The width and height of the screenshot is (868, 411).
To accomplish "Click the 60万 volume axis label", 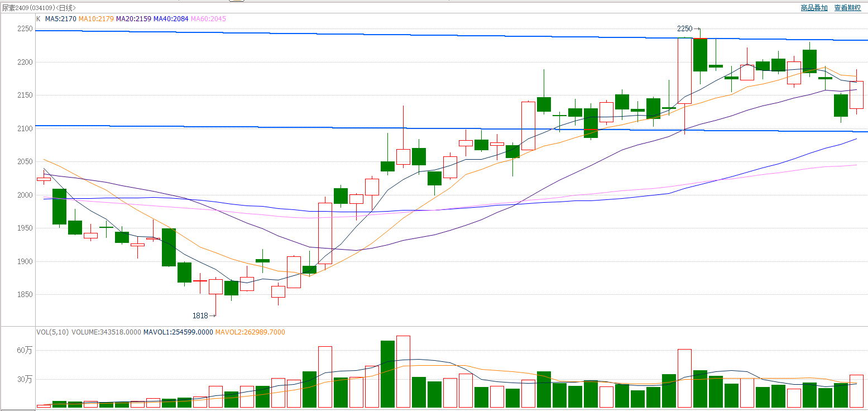I will point(25,351).
